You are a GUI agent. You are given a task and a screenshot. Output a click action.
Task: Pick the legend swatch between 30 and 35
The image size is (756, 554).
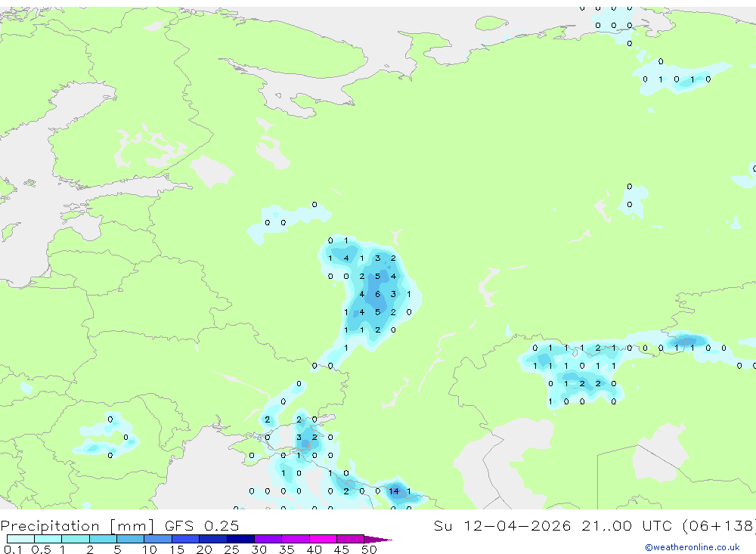(268, 539)
